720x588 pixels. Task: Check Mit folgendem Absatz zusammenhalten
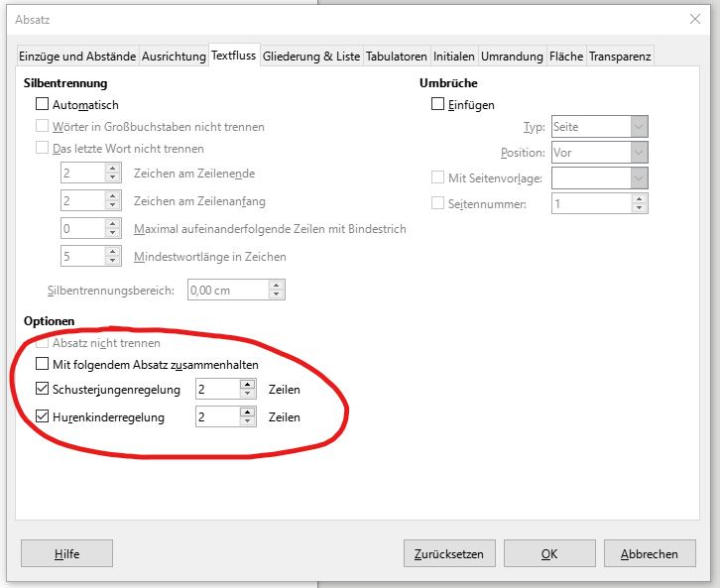coord(42,365)
